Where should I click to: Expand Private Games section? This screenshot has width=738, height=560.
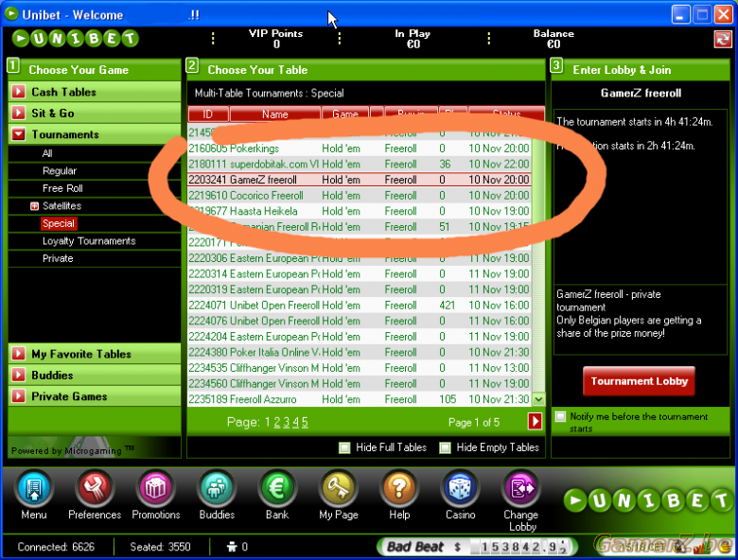pyautogui.click(x=95, y=396)
